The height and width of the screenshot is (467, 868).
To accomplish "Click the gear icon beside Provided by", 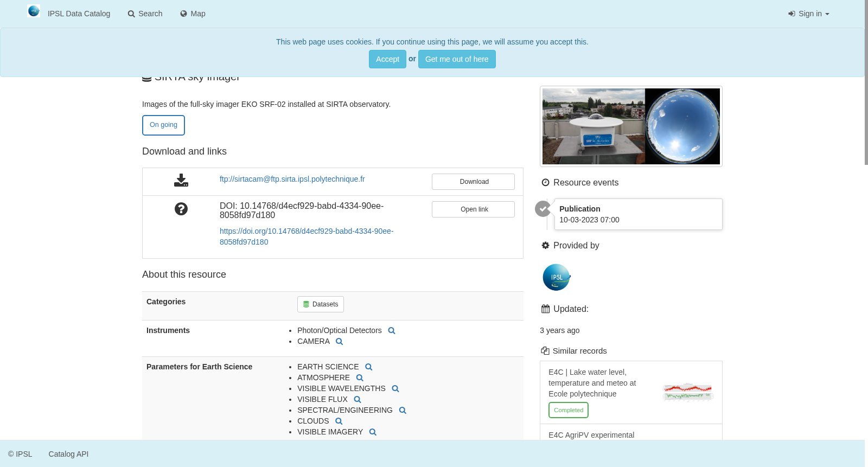I will 546,246.
